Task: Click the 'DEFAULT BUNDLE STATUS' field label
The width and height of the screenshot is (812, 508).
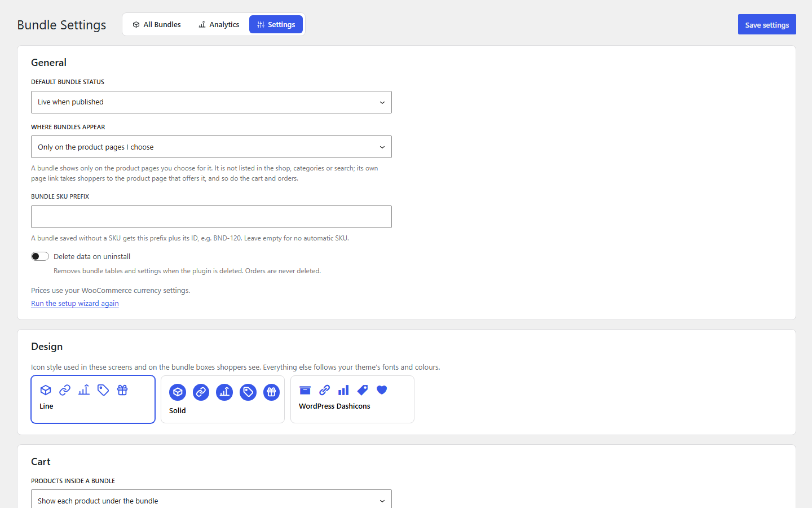Action: [68, 82]
